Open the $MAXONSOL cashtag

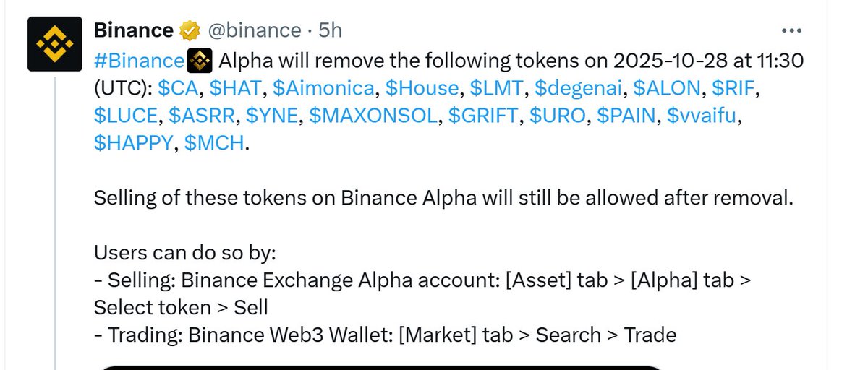tap(374, 116)
